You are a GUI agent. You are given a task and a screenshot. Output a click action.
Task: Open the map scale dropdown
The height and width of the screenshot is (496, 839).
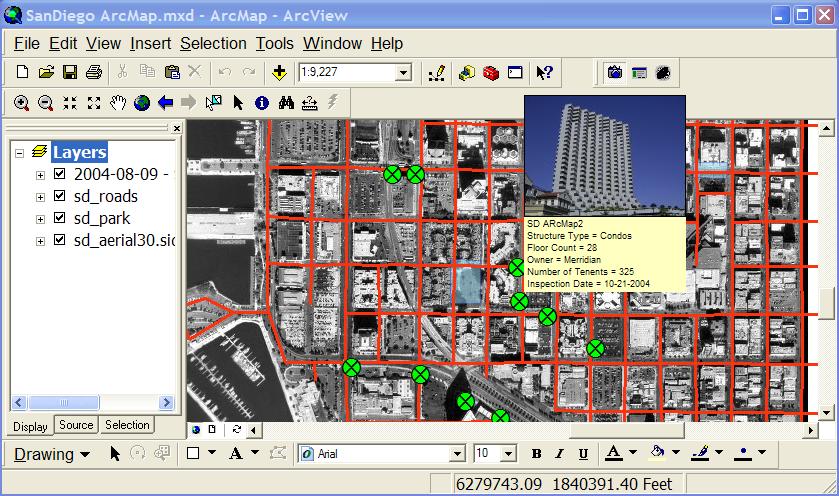point(403,72)
